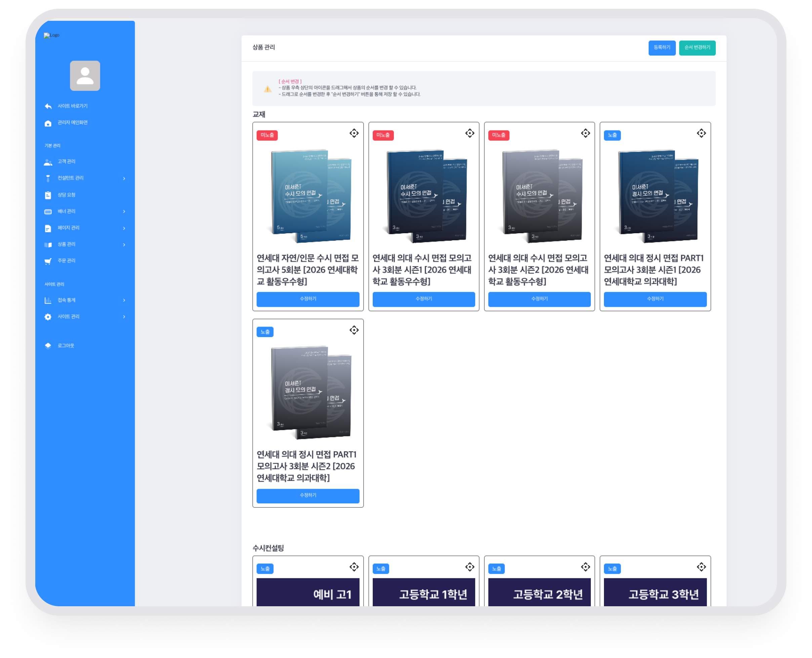Click the 로그아웃 icon in the sidebar

point(48,346)
